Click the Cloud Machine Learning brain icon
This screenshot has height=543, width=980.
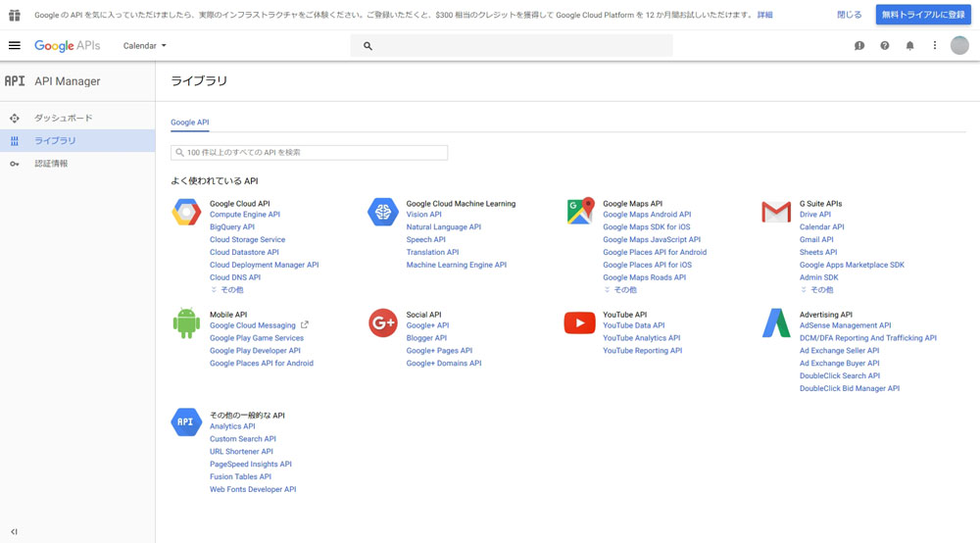(x=383, y=212)
